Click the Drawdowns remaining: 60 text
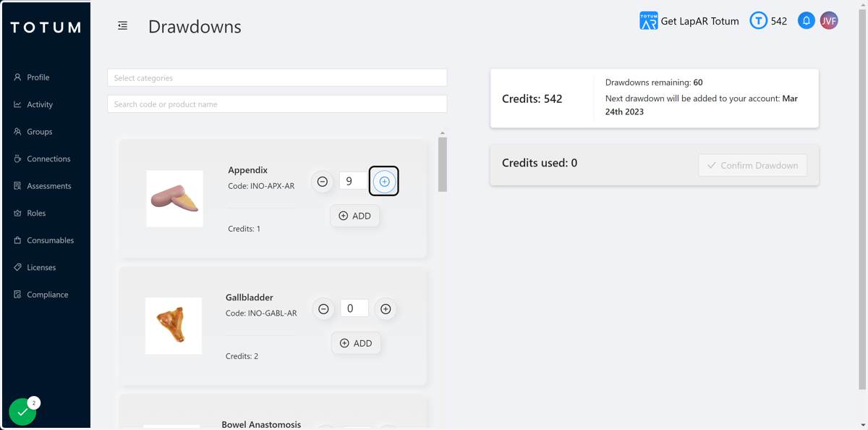Viewport: 868px width, 430px height. (x=654, y=83)
